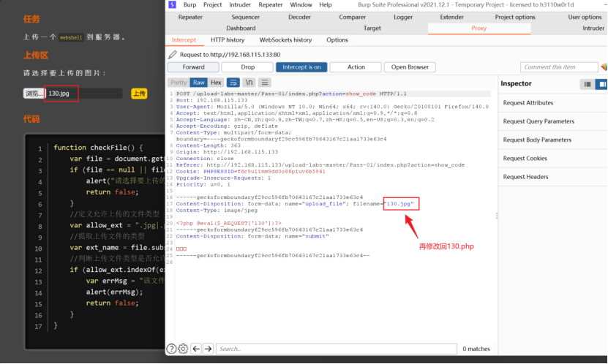Switch to the Decoder tab
The image size is (608, 364).
[299, 17]
